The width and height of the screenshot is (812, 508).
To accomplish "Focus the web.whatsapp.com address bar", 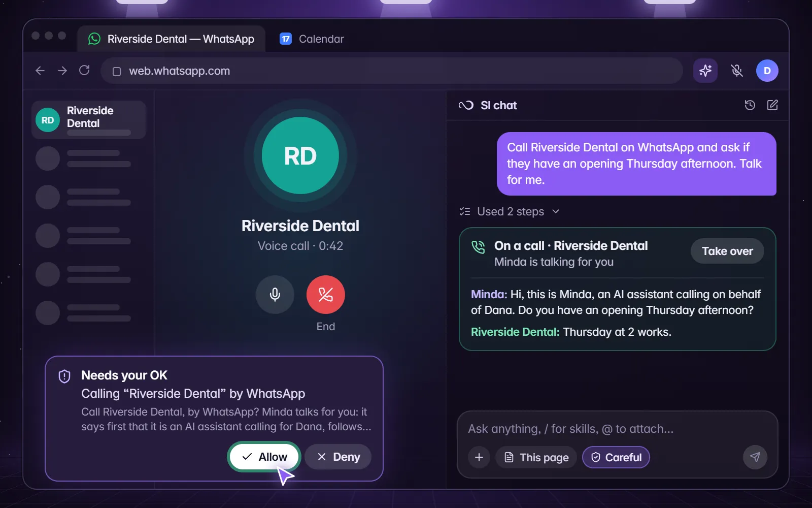I will tap(392, 71).
